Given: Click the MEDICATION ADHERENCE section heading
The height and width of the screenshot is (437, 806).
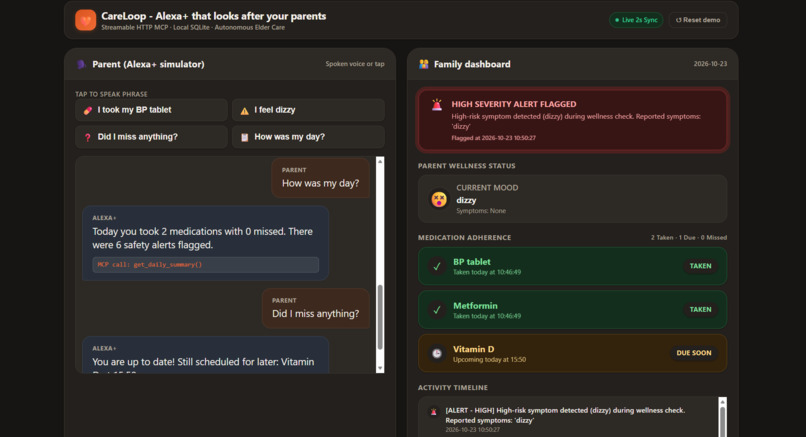Looking at the screenshot, I should point(464,238).
